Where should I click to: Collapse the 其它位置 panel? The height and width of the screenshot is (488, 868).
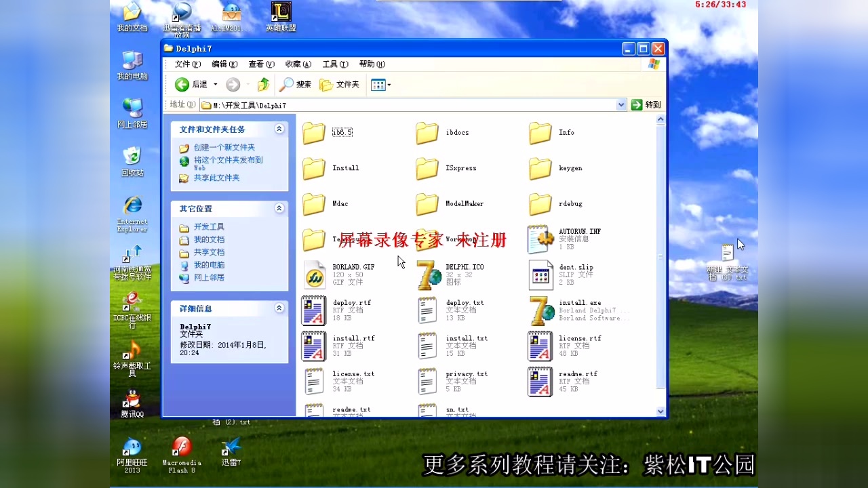279,208
